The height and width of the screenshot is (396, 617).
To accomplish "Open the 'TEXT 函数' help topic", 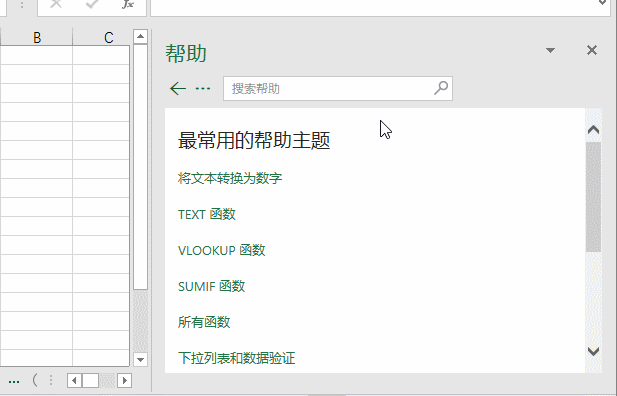I will 207,215.
